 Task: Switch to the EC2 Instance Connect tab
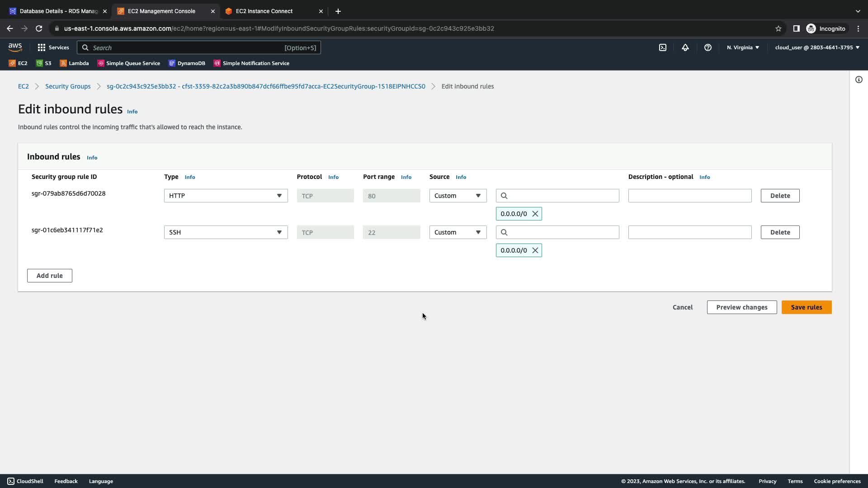[264, 11]
